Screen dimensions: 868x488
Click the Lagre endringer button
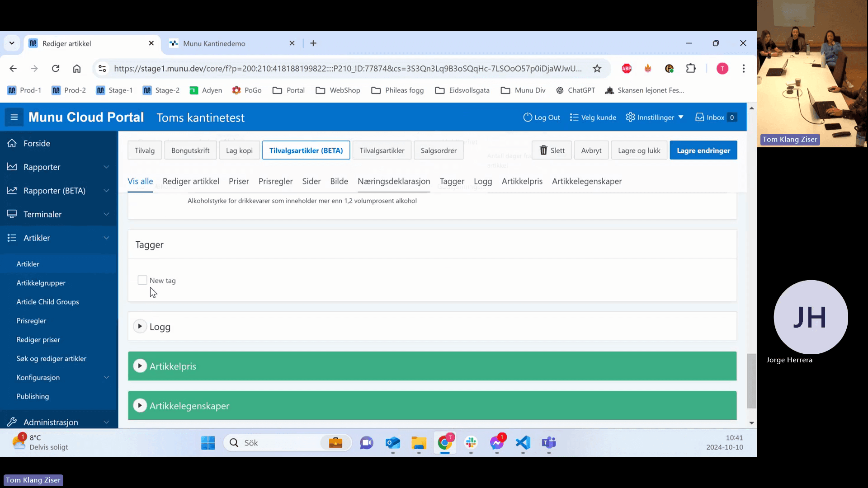pyautogui.click(x=703, y=150)
